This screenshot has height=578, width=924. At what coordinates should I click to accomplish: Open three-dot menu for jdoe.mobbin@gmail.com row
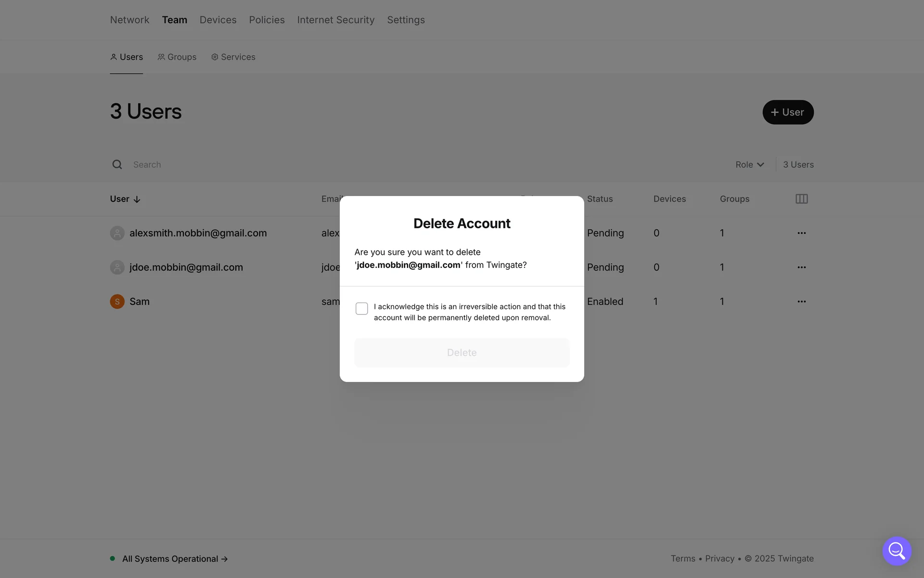click(801, 267)
